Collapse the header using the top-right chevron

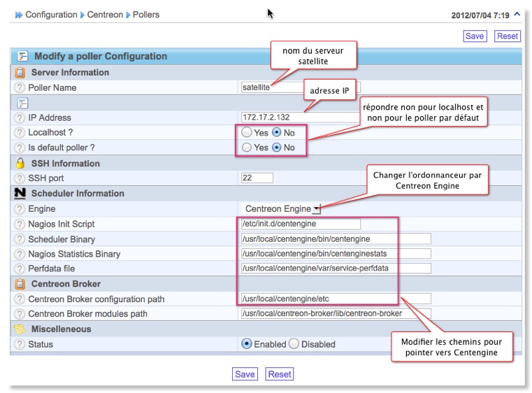click(x=517, y=13)
